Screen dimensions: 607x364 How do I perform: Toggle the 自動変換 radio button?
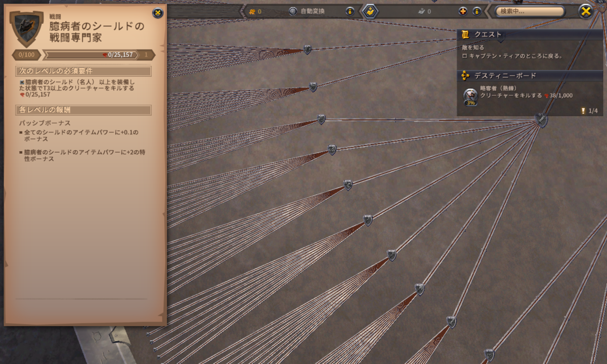[x=293, y=11]
